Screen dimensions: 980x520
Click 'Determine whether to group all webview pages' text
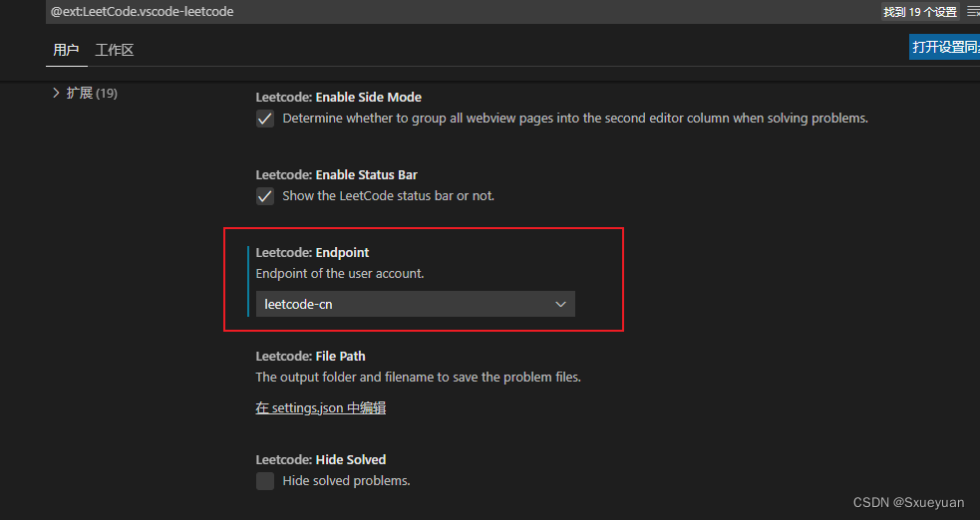tap(575, 118)
